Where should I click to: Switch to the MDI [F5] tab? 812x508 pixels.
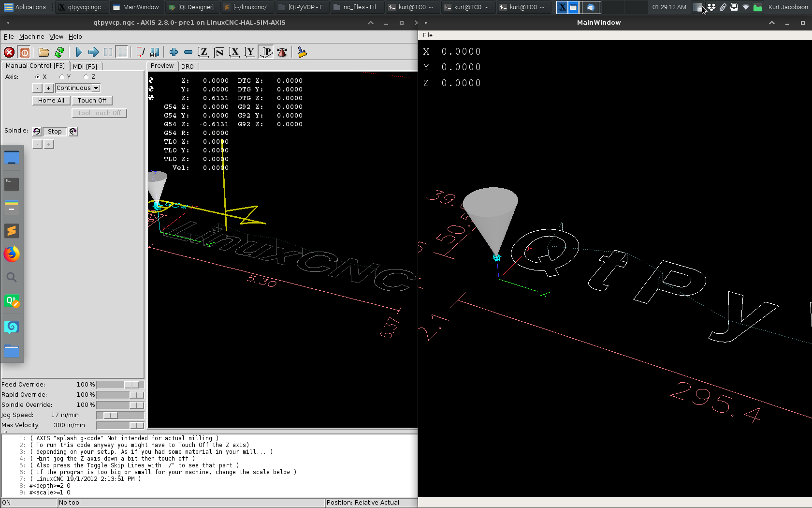pyautogui.click(x=85, y=66)
